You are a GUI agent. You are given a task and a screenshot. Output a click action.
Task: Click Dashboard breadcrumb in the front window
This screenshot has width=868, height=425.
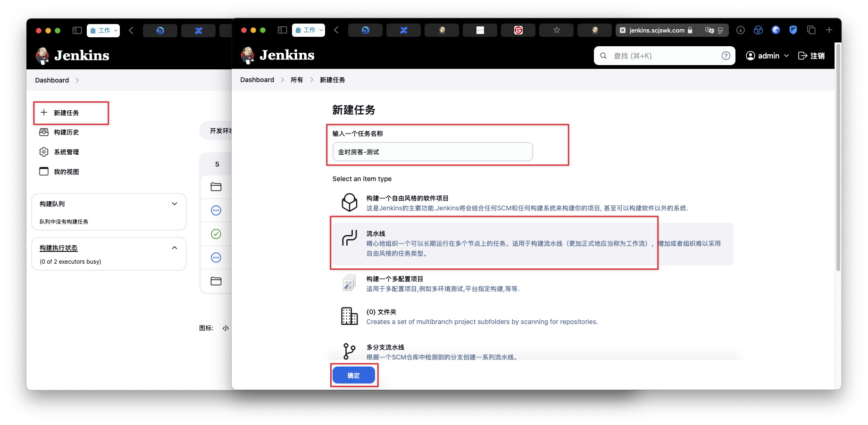click(257, 80)
